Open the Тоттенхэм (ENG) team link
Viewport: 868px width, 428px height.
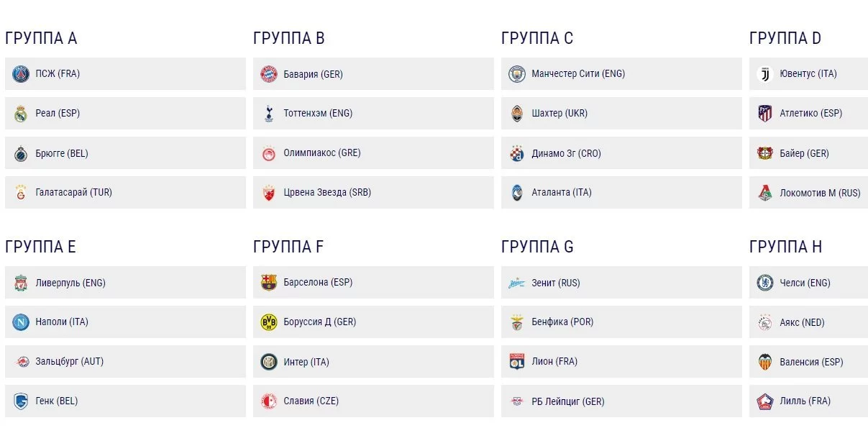point(318,114)
